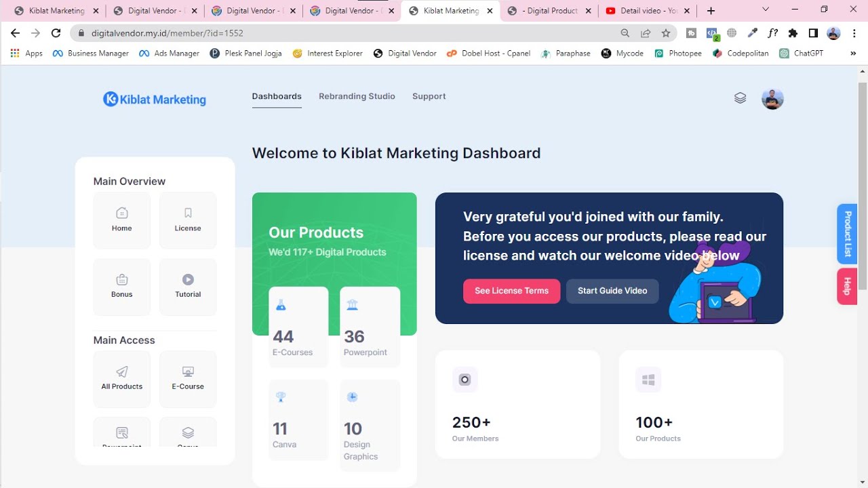Click the layers stack icon in header
868x488 pixels.
(740, 98)
